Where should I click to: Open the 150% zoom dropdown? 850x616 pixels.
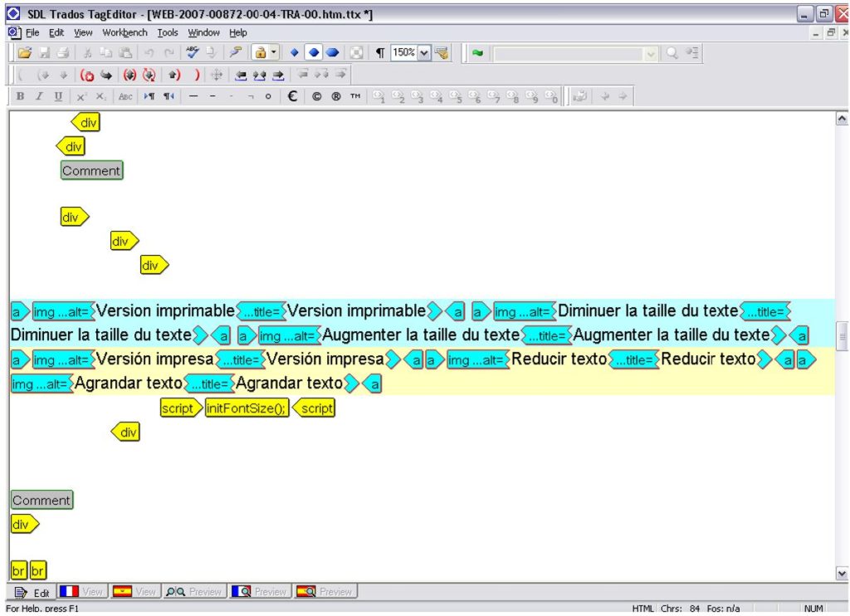click(424, 53)
